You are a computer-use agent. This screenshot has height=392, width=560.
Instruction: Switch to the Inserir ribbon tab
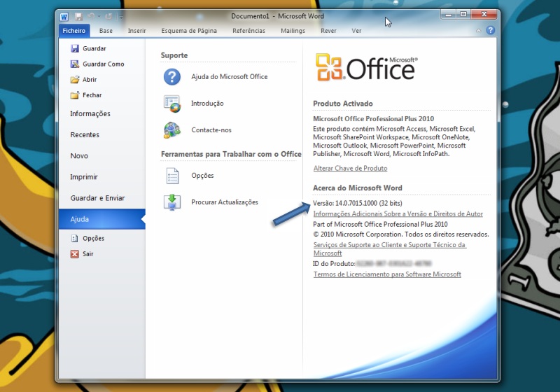[136, 31]
